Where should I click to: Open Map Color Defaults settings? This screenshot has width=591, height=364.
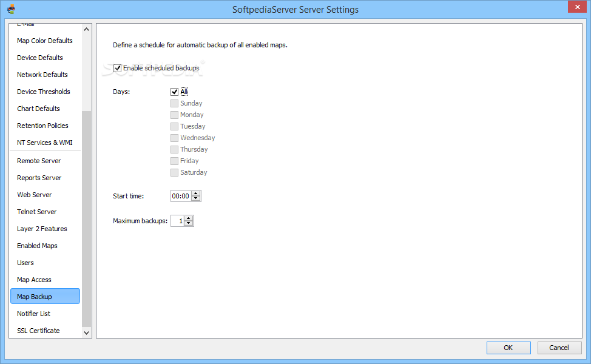pyautogui.click(x=45, y=41)
